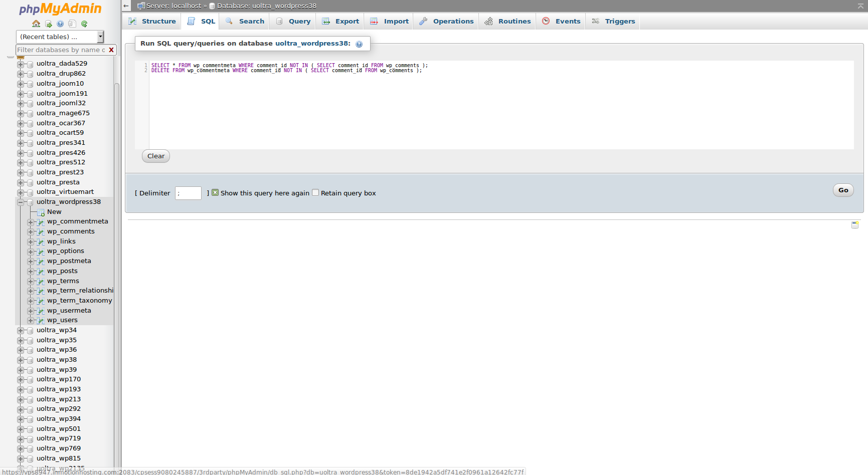Screen dimensions: 868x475
Task: Open the new-window icon below query box
Action: click(x=855, y=225)
